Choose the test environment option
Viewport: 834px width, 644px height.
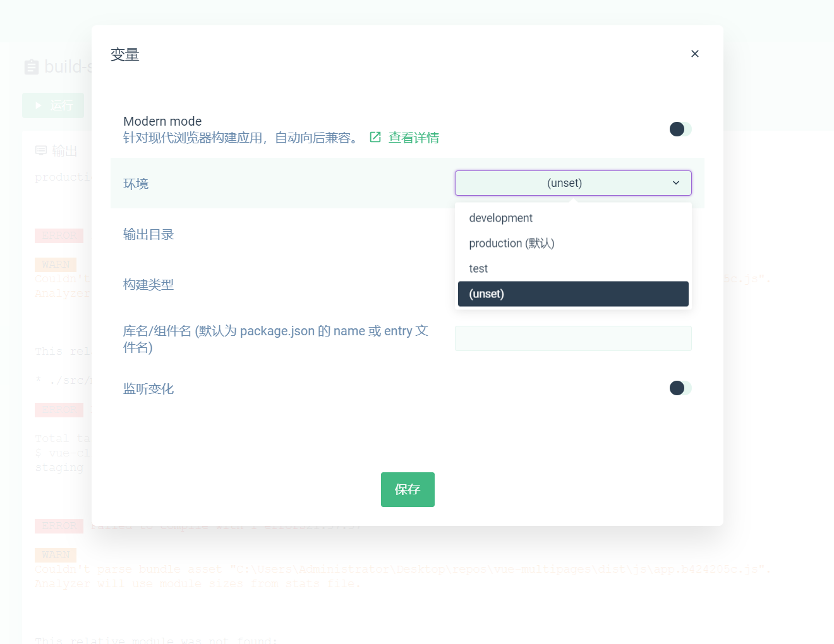(478, 268)
